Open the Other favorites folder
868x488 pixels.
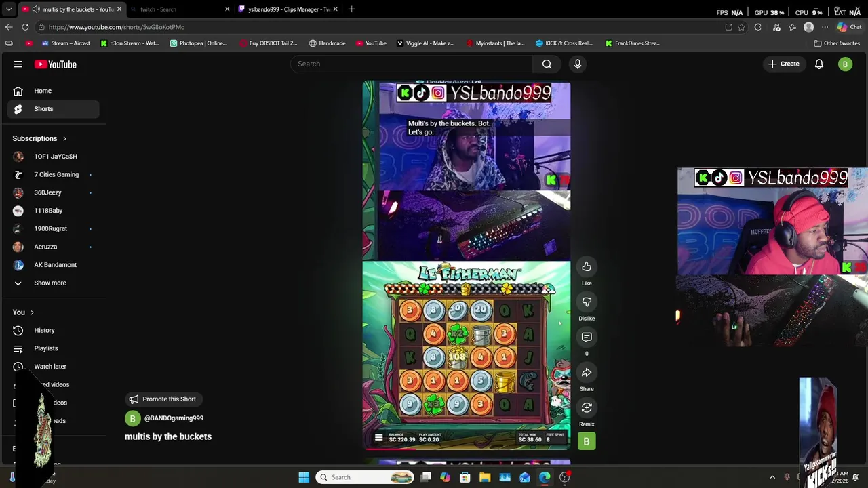[837, 43]
